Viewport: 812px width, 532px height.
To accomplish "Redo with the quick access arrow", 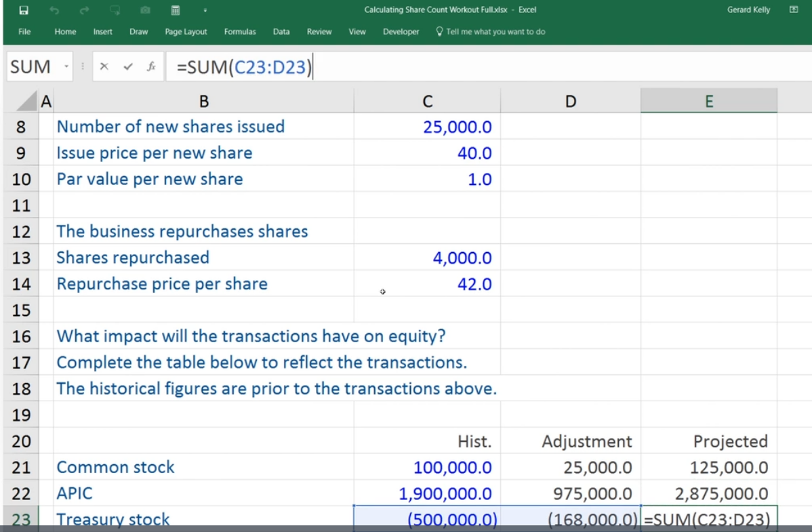I will [x=85, y=10].
